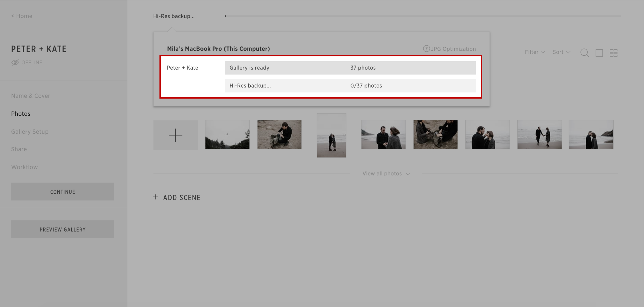Screen dimensions: 644x307
Task: Go back via the Home link
Action: coord(22,16)
